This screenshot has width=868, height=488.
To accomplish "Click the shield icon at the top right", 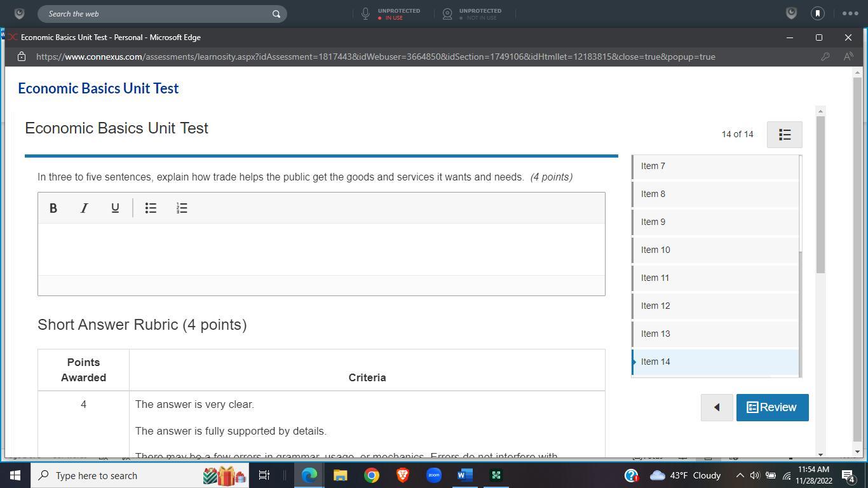I will [791, 13].
